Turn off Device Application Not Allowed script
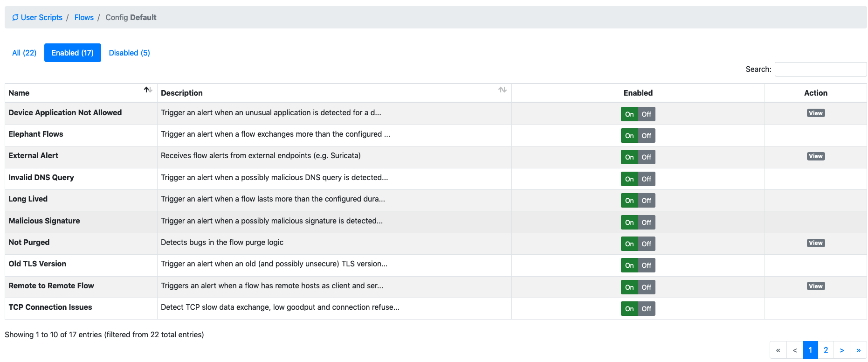This screenshot has height=362, width=868. pyautogui.click(x=647, y=114)
